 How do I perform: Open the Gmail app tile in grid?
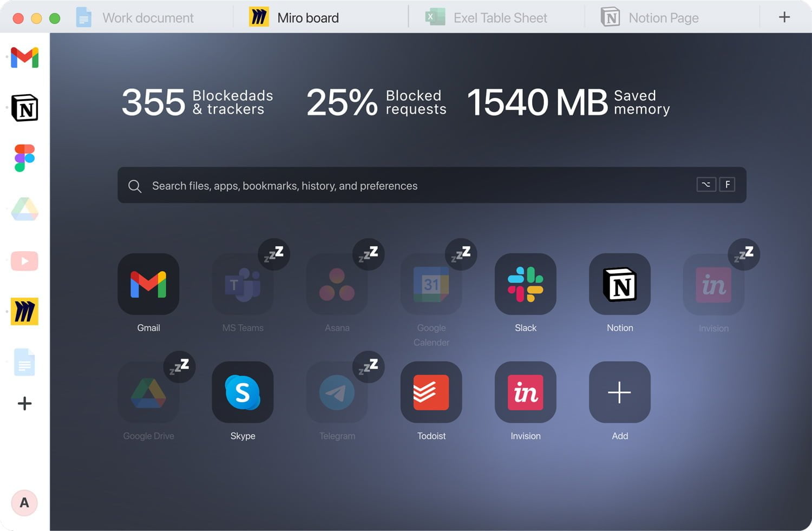(x=148, y=284)
